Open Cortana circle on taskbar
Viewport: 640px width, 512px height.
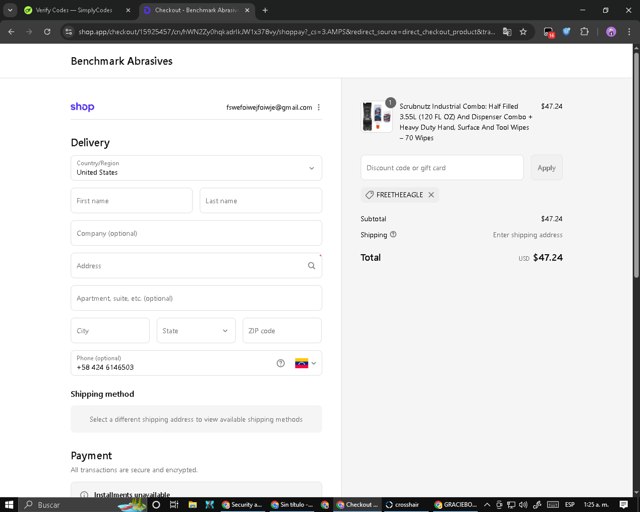tap(156, 505)
